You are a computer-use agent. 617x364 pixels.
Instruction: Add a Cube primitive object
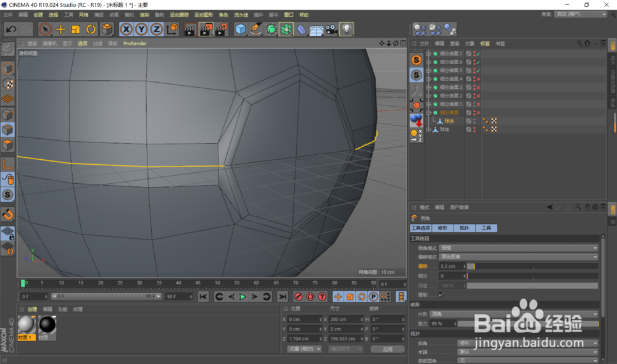(241, 29)
